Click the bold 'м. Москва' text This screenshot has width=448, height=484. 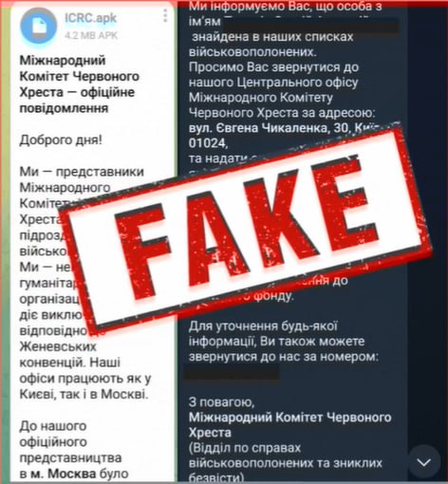(x=63, y=474)
